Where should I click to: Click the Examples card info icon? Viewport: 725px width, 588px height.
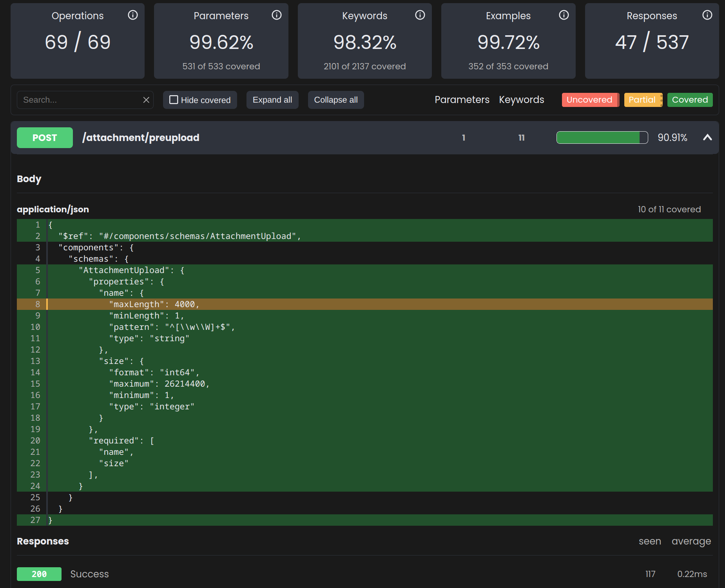pos(564,15)
